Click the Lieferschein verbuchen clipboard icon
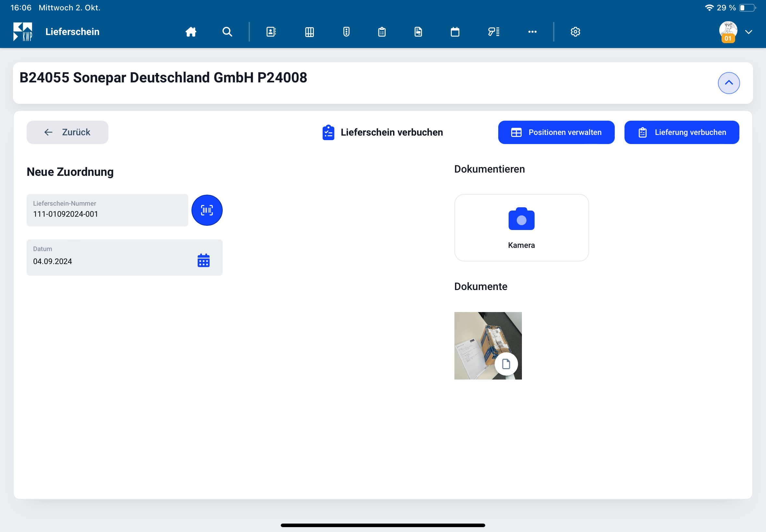Image resolution: width=766 pixels, height=532 pixels. click(x=328, y=132)
